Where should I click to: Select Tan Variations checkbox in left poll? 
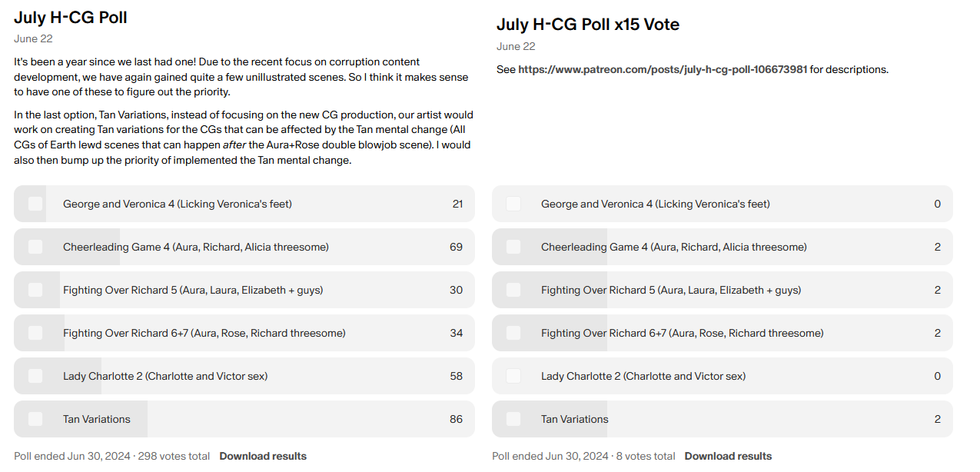35,419
